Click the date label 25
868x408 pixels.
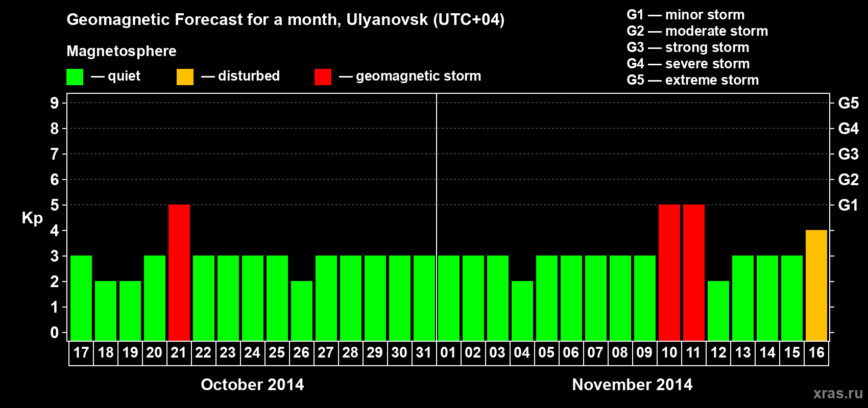coord(277,353)
